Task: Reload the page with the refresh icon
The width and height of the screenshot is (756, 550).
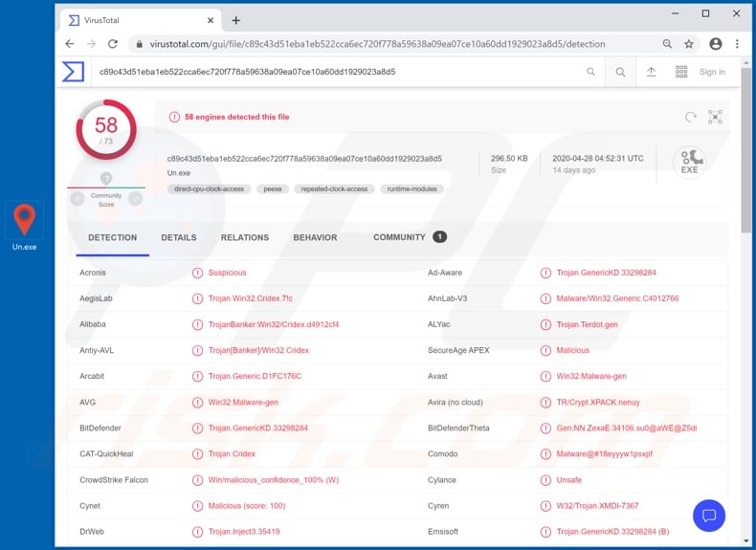Action: point(113,44)
